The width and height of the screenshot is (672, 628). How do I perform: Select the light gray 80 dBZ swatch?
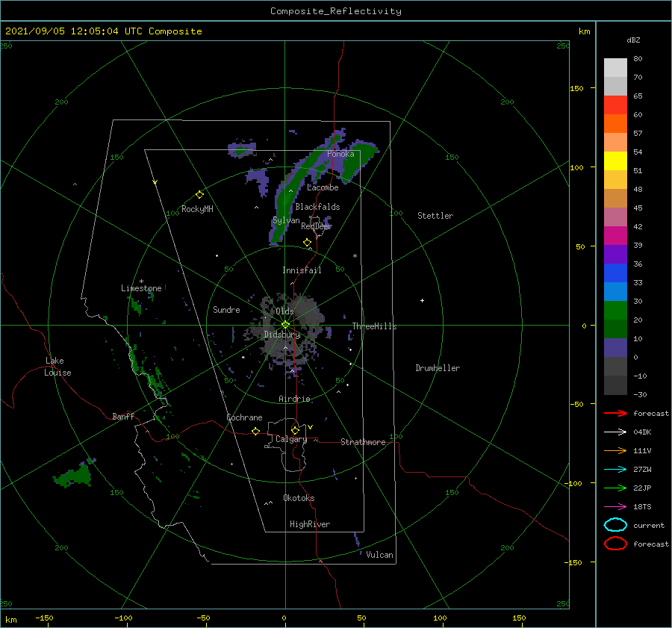coord(615,67)
